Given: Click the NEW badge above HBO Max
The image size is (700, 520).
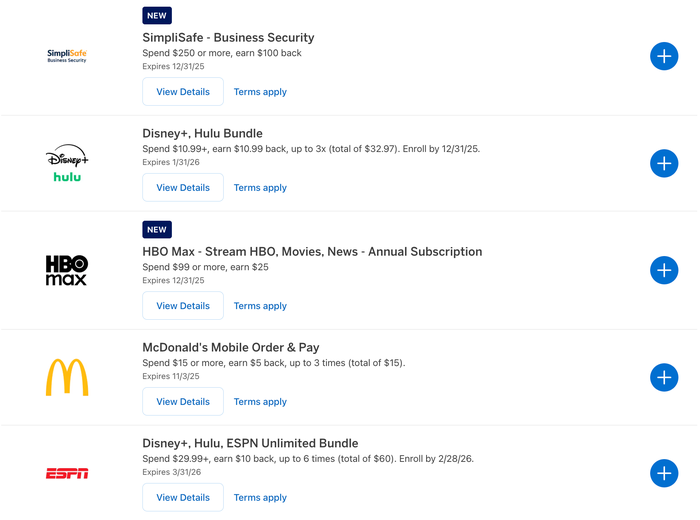Looking at the screenshot, I should pos(157,229).
